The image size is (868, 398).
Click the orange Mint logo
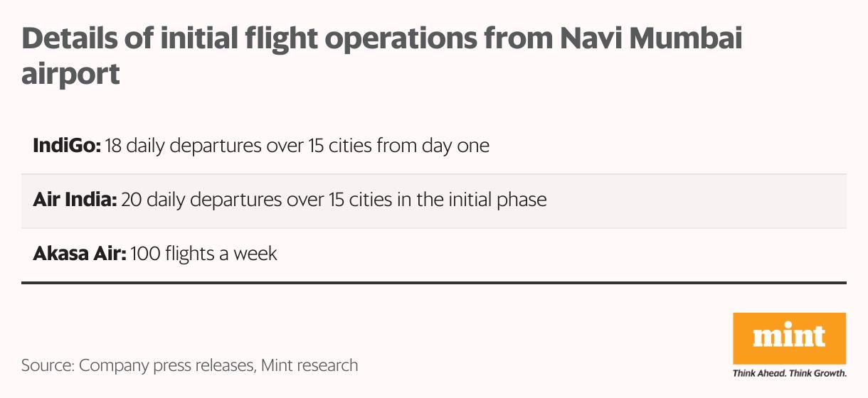click(x=790, y=339)
